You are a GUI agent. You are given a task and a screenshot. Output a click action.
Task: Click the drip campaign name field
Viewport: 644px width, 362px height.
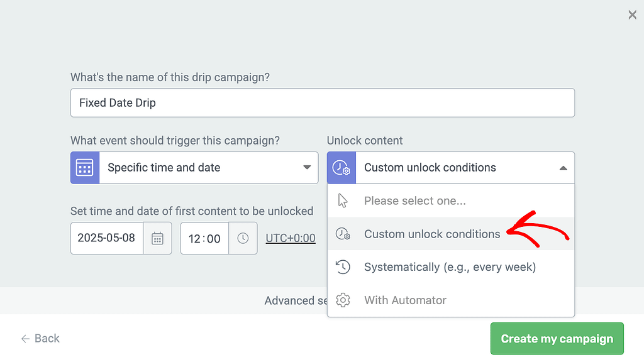point(323,102)
